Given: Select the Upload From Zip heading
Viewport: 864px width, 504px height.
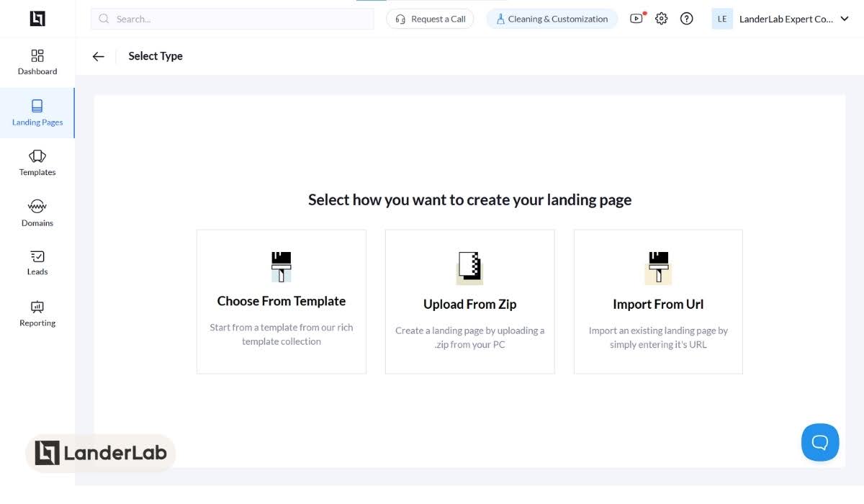Looking at the screenshot, I should (470, 305).
